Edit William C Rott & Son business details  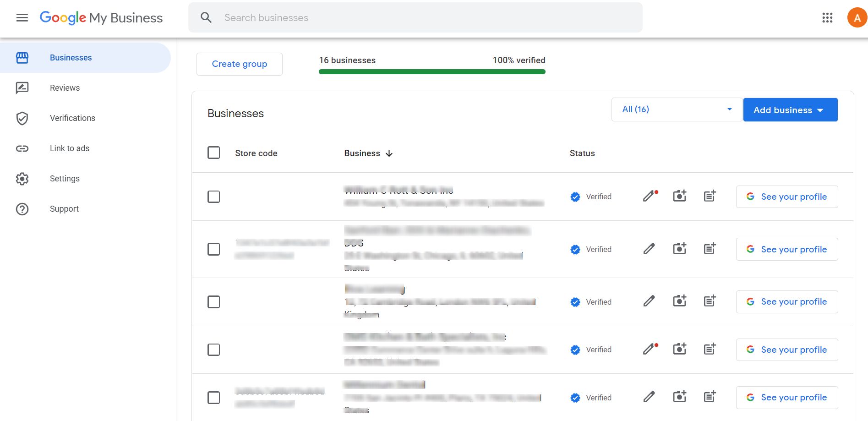click(x=648, y=197)
